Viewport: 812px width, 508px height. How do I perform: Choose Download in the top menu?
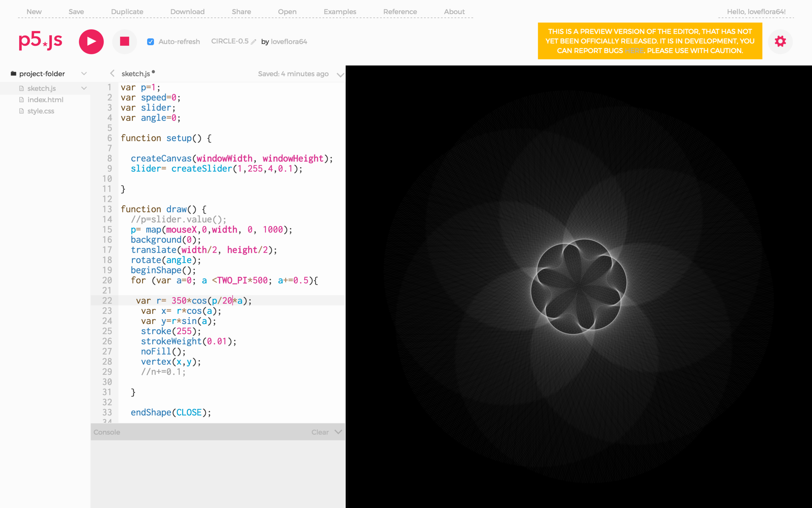187,12
